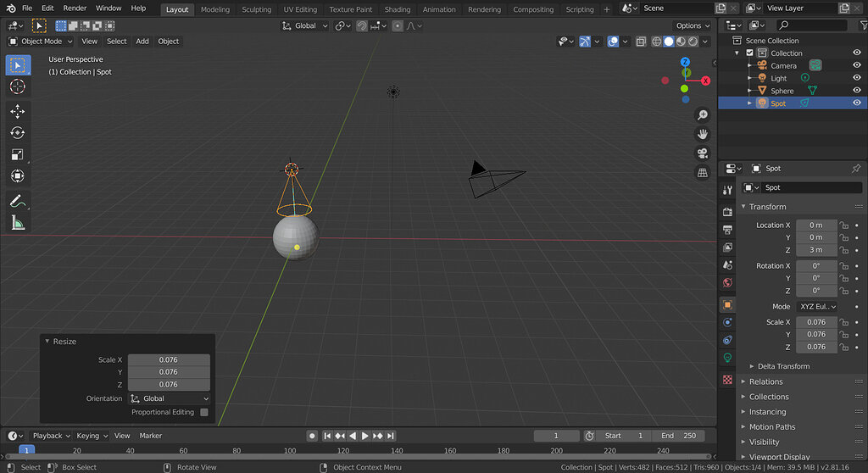868x473 pixels.
Task: Click the Location Z field showing 3 m
Action: pyautogui.click(x=816, y=250)
